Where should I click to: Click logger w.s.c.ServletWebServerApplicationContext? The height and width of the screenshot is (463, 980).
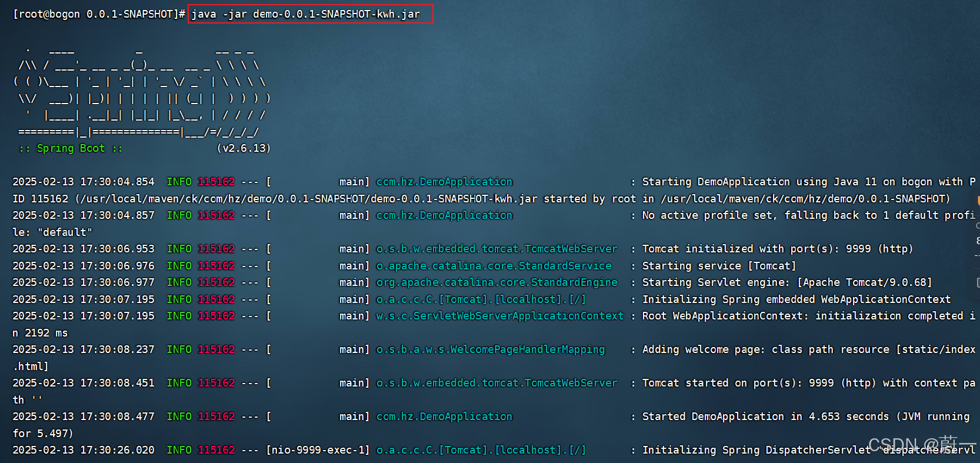(x=500, y=316)
